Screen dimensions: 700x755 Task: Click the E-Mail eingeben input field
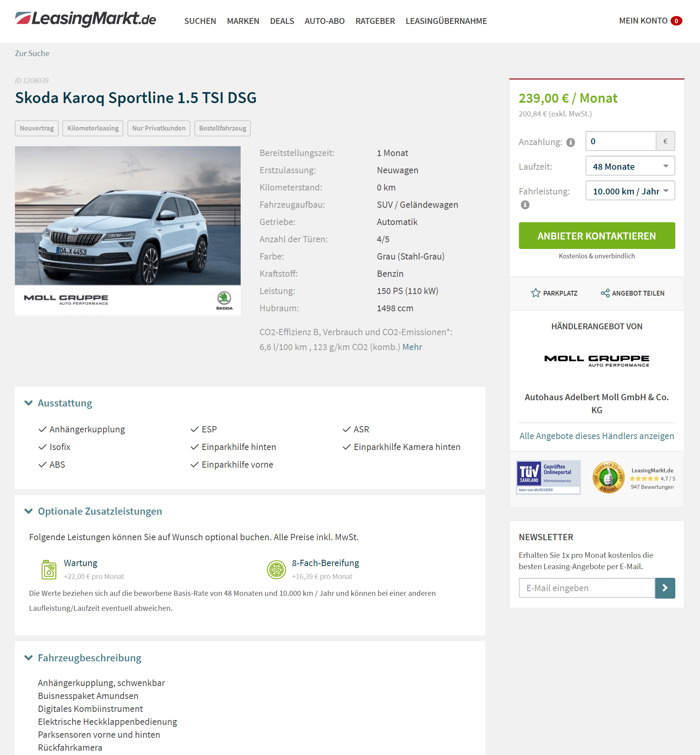coord(587,588)
